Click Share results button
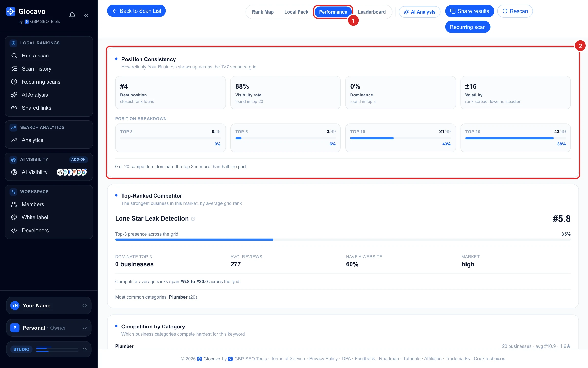Screen dimensions: 588x368 point(470,11)
